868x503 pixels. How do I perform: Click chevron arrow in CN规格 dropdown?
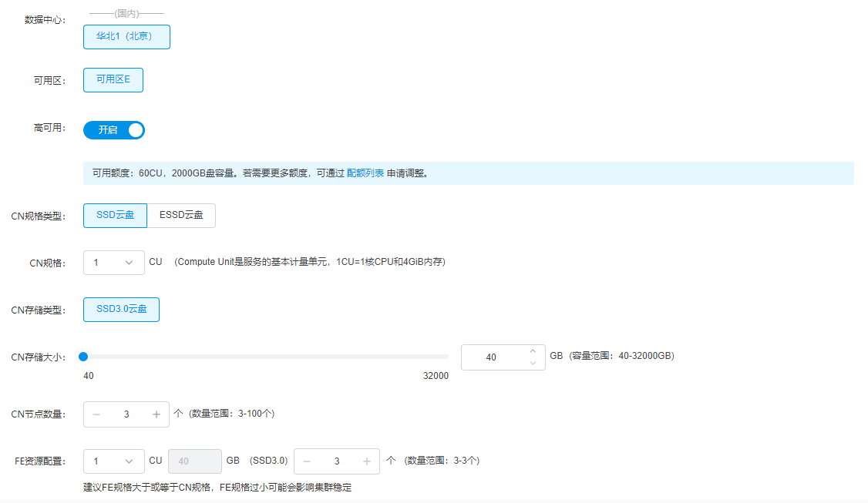click(129, 263)
